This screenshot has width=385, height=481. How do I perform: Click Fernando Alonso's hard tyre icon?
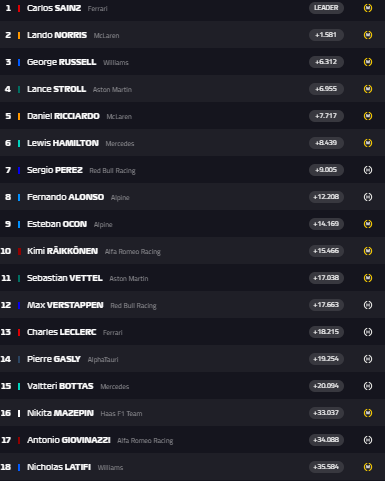tap(368, 197)
